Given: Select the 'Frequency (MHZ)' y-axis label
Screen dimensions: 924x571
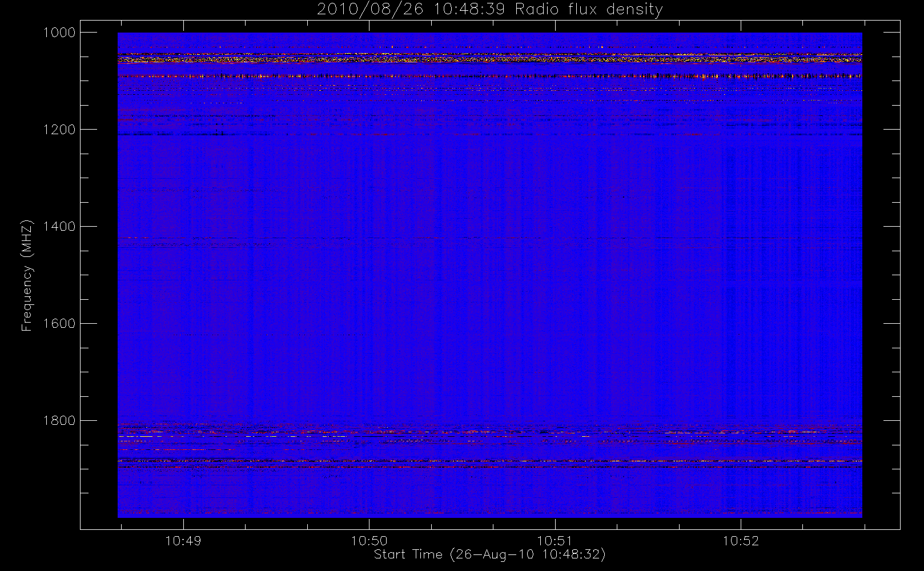Looking at the screenshot, I should pos(27,275).
